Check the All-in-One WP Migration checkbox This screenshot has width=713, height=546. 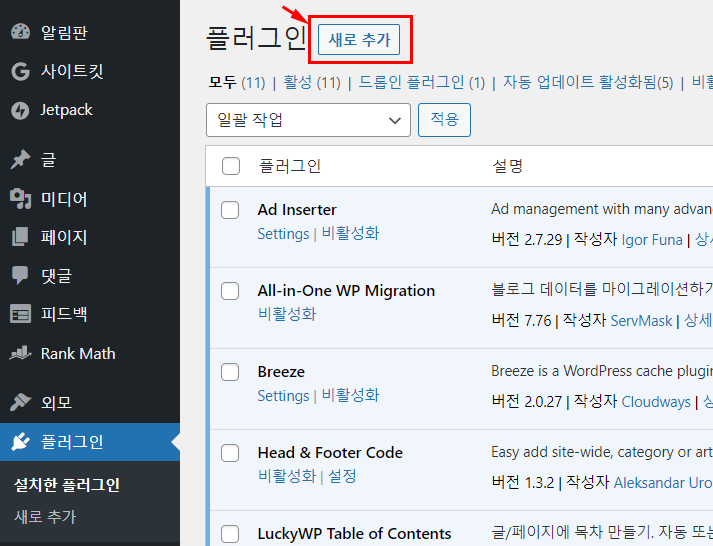[x=230, y=291]
